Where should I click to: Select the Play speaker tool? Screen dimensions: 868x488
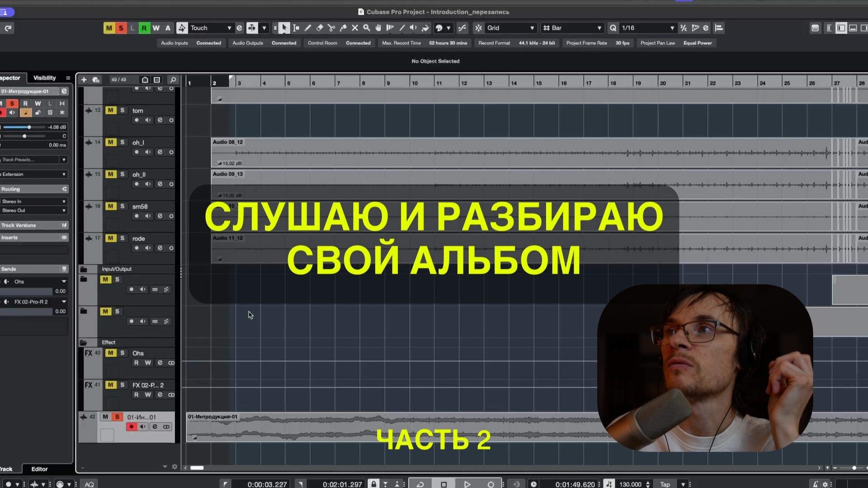[413, 28]
